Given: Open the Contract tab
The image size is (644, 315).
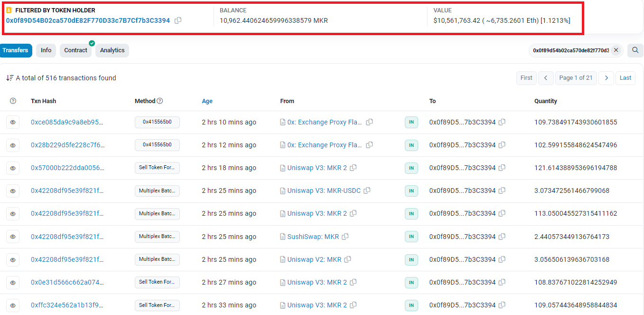Looking at the screenshot, I should [76, 50].
